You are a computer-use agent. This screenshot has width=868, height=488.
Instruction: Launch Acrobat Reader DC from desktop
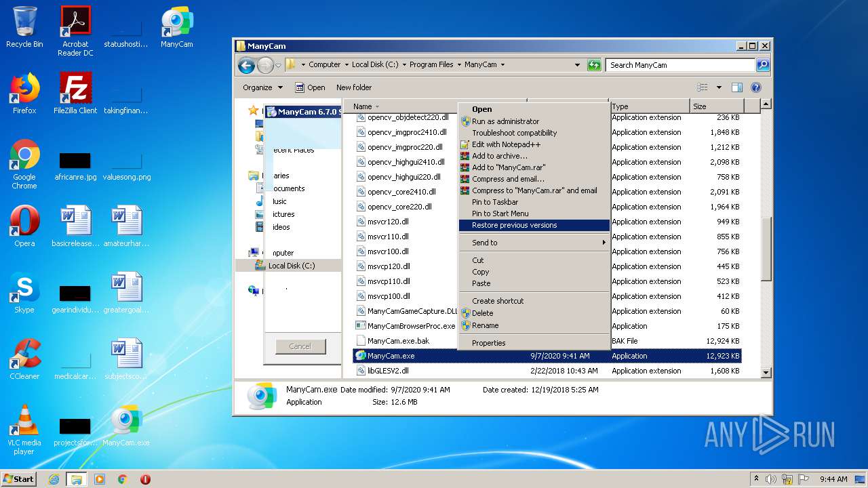[75, 31]
